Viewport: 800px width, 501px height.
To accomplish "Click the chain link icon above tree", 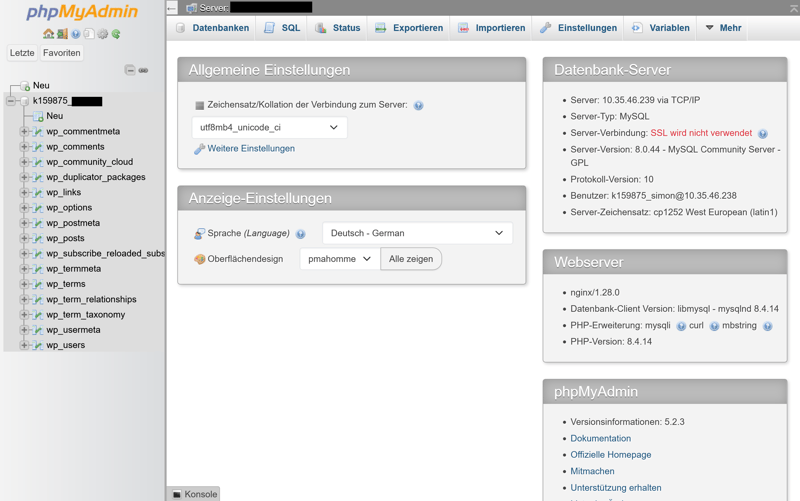I will pyautogui.click(x=143, y=70).
